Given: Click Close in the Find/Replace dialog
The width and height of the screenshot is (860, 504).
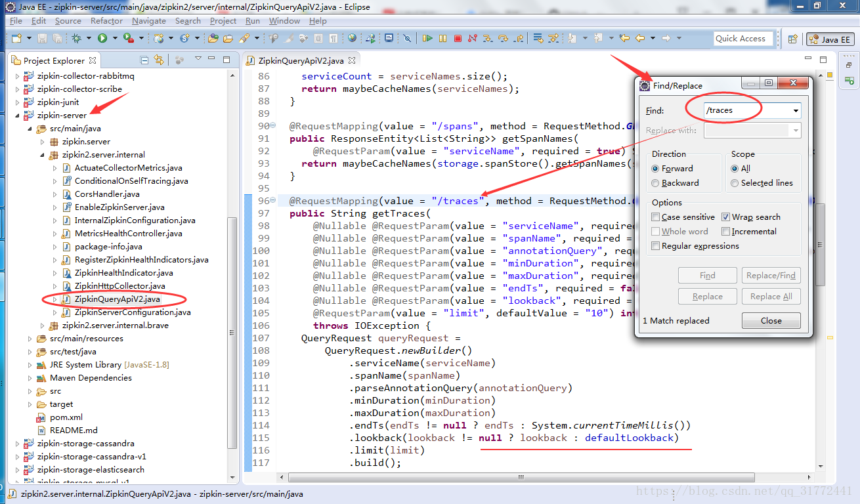Looking at the screenshot, I should pos(771,321).
